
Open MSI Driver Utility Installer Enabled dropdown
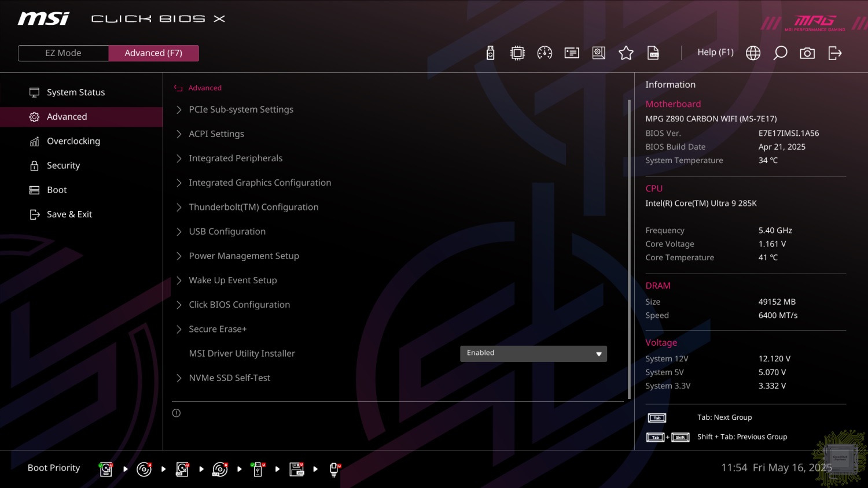point(533,353)
